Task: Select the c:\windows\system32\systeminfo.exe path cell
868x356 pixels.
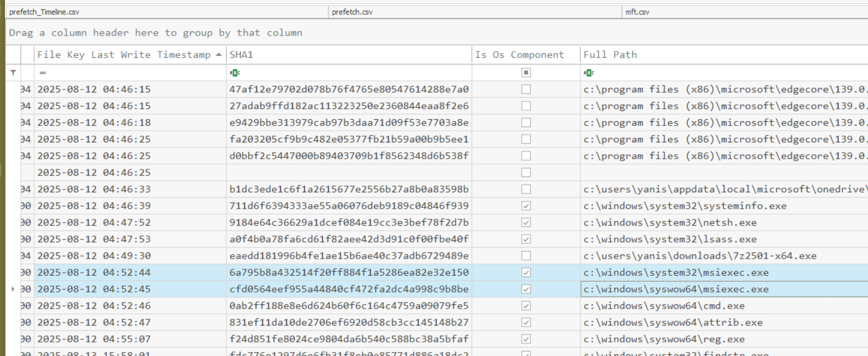Action: [724, 206]
